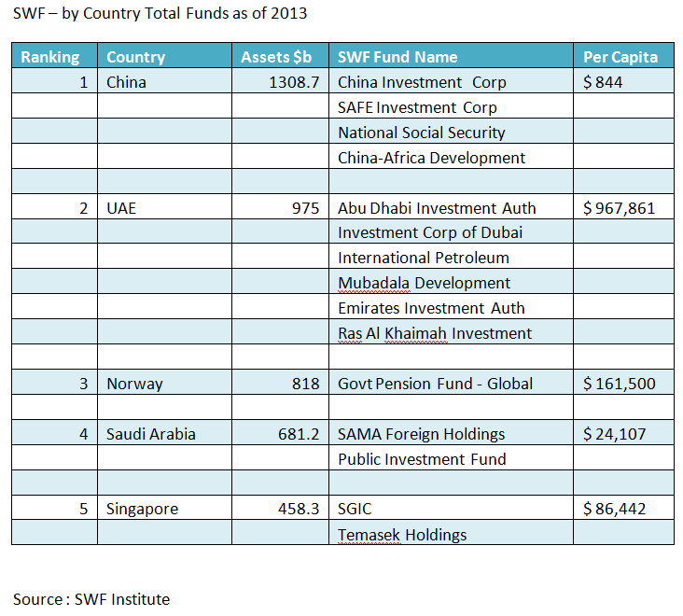Select the Public Investment Fund entry
The height and width of the screenshot is (616, 683).
click(422, 459)
